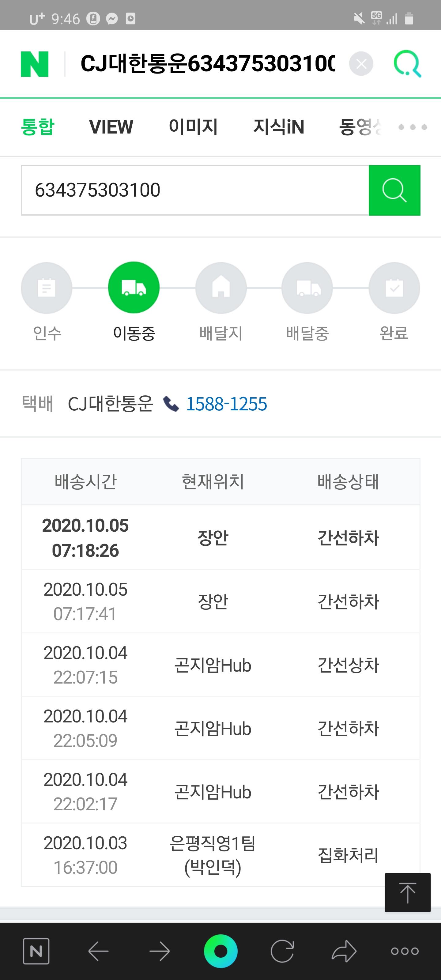441x980 pixels.
Task: Tap the 이동중 truck status icon
Action: coord(134,288)
